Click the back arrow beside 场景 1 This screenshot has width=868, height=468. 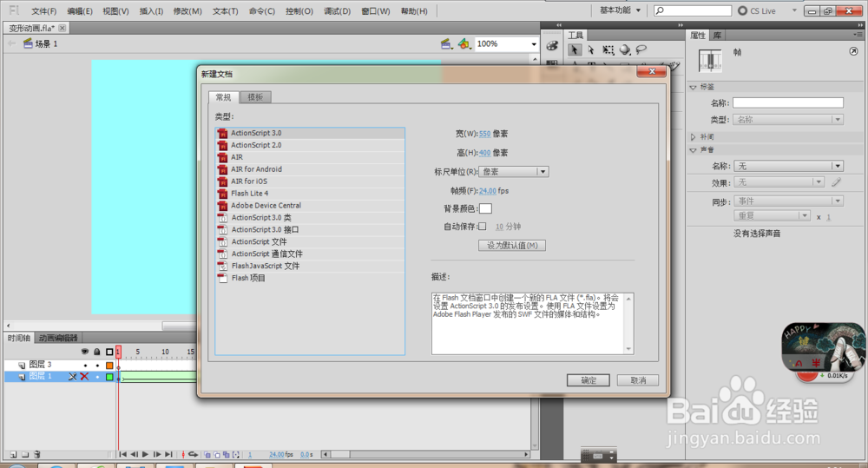tap(11, 43)
